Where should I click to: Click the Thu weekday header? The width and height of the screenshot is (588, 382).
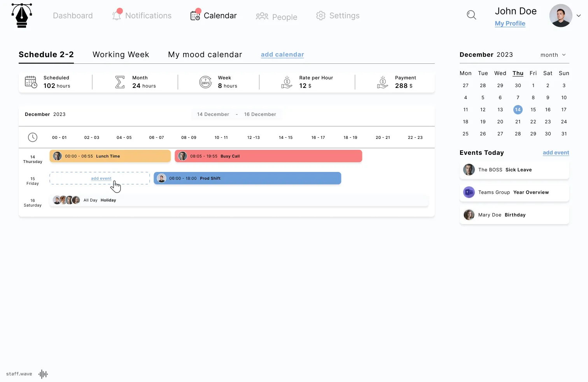[x=518, y=73]
